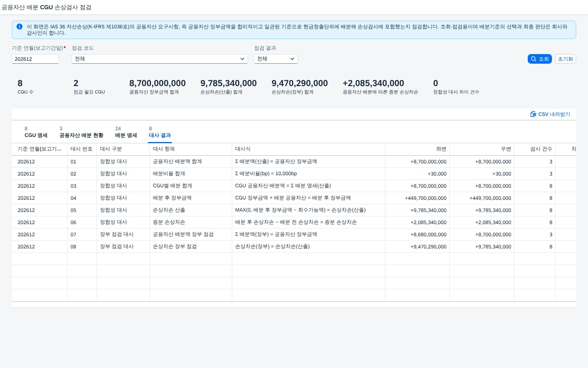Click formula '손상차손(장부) = 손상차손(산출)'

click(x=272, y=247)
